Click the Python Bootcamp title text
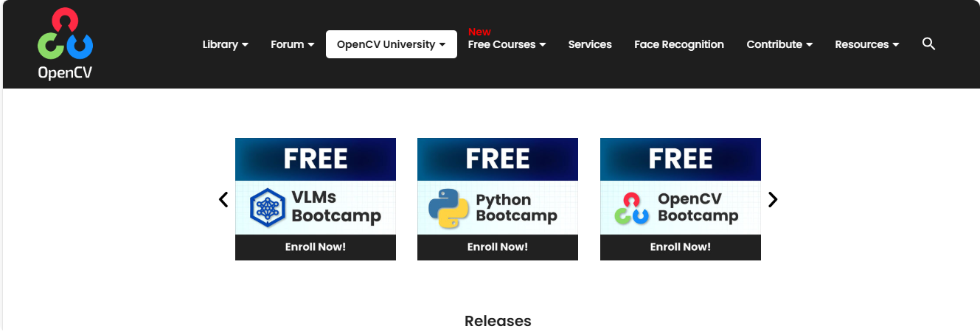 click(516, 208)
